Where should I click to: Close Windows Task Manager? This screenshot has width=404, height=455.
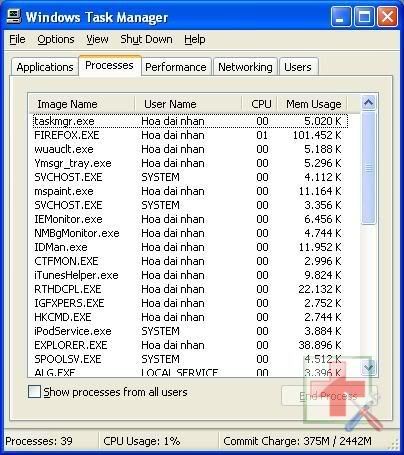pyautogui.click(x=387, y=17)
